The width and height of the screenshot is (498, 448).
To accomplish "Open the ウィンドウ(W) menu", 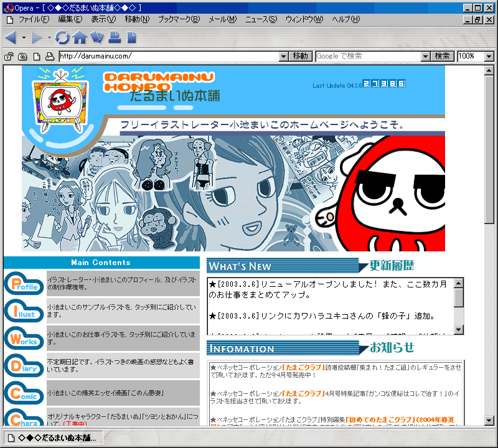I will (x=304, y=19).
